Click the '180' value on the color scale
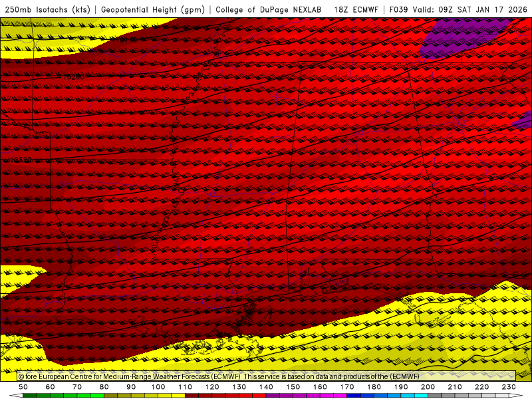 click(x=374, y=387)
